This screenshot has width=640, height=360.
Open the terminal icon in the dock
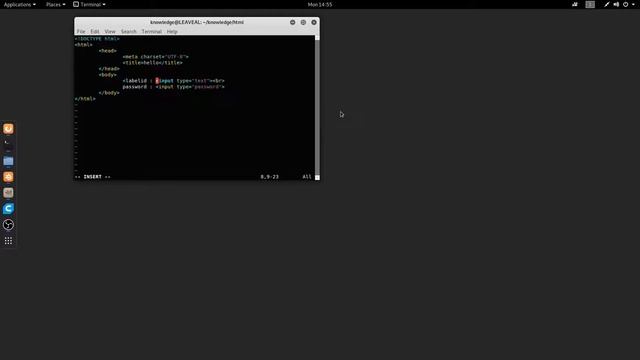[8, 144]
